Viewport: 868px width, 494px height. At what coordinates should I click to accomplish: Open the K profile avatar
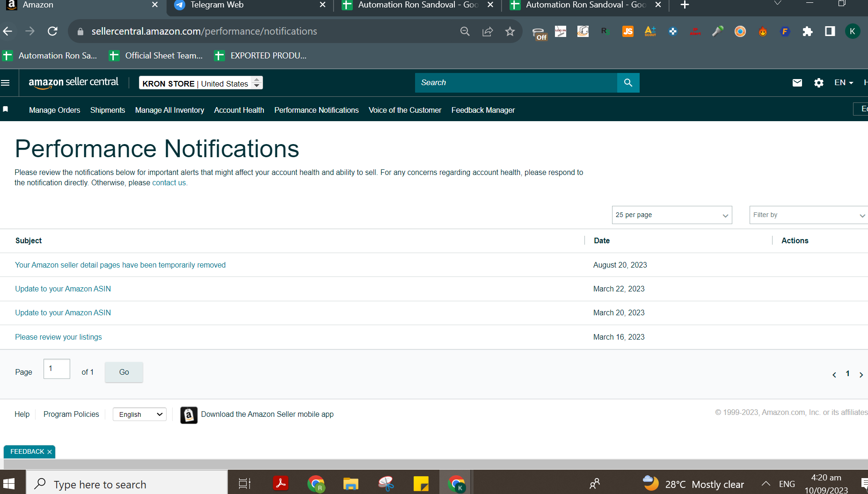click(853, 31)
